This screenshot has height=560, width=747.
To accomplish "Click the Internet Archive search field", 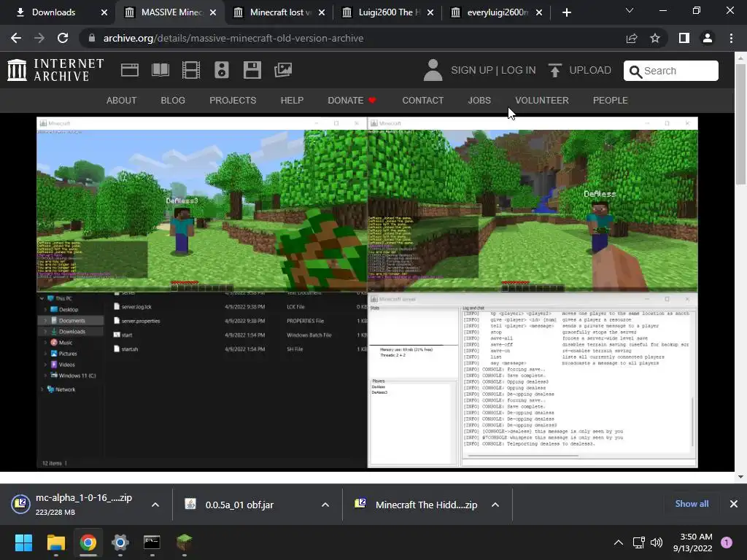I will tap(671, 71).
